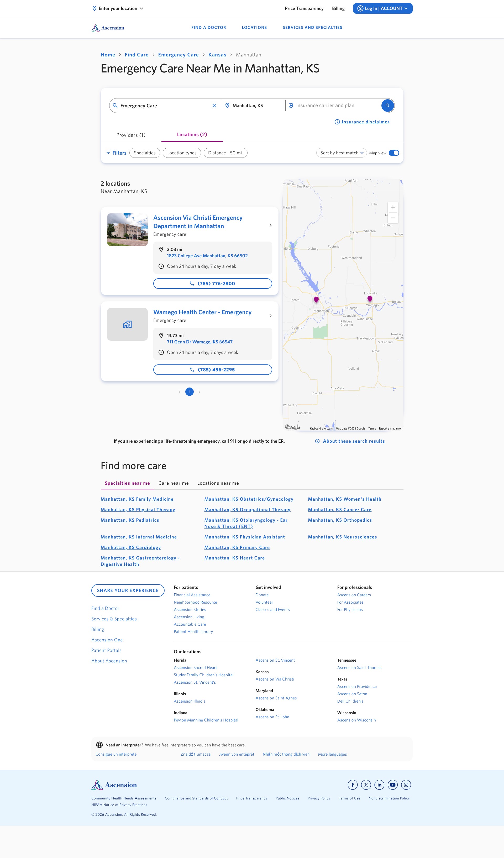Open 711 Genn Dr Wamego address
Image resolution: width=504 pixels, height=858 pixels.
point(200,342)
